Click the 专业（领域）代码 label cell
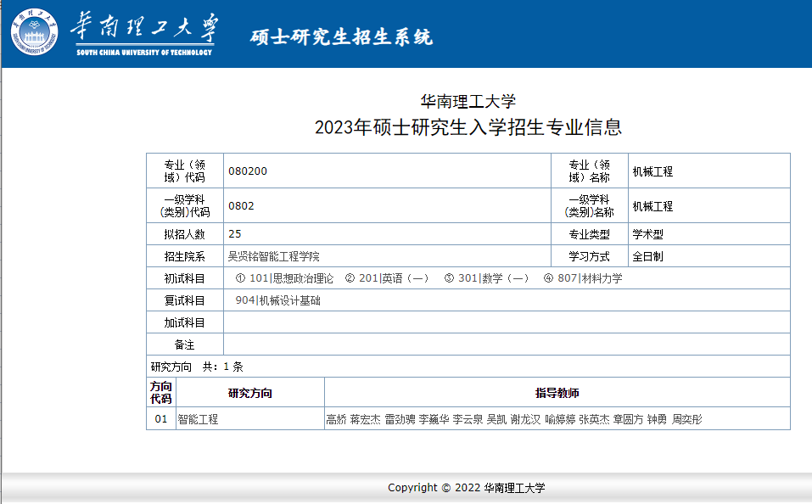This screenshot has height=504, width=812. coord(185,171)
